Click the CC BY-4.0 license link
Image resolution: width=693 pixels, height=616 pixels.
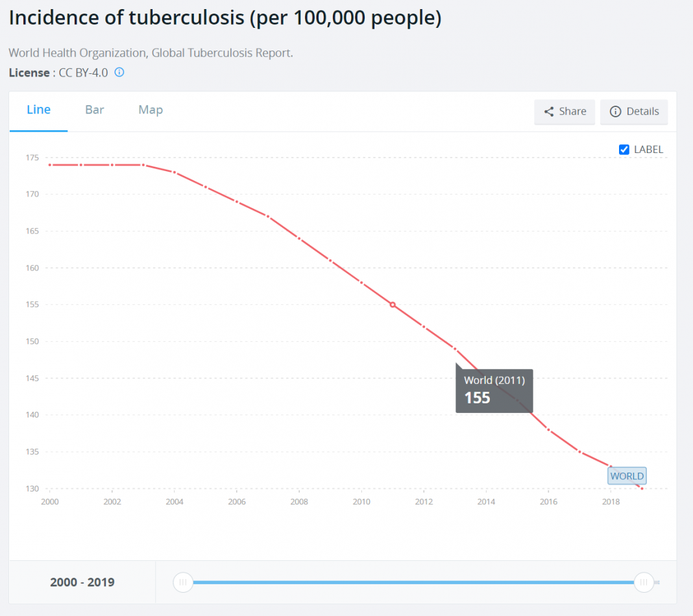pyautogui.click(x=83, y=73)
